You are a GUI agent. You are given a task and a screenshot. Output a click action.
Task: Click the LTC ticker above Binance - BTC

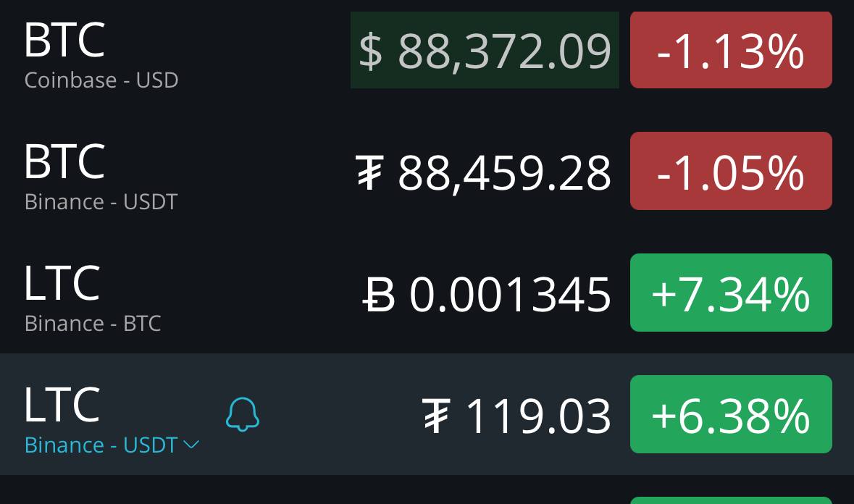[62, 283]
